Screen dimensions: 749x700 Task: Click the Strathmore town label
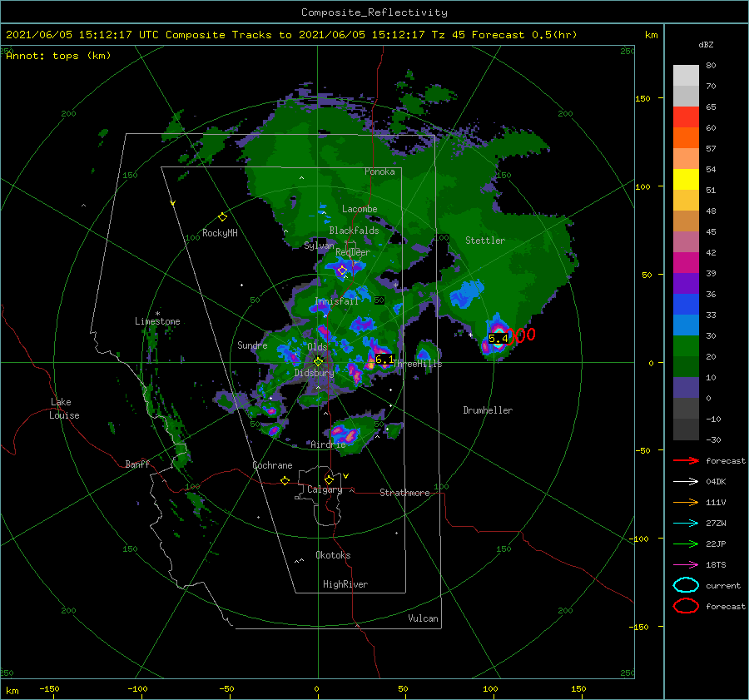404,493
